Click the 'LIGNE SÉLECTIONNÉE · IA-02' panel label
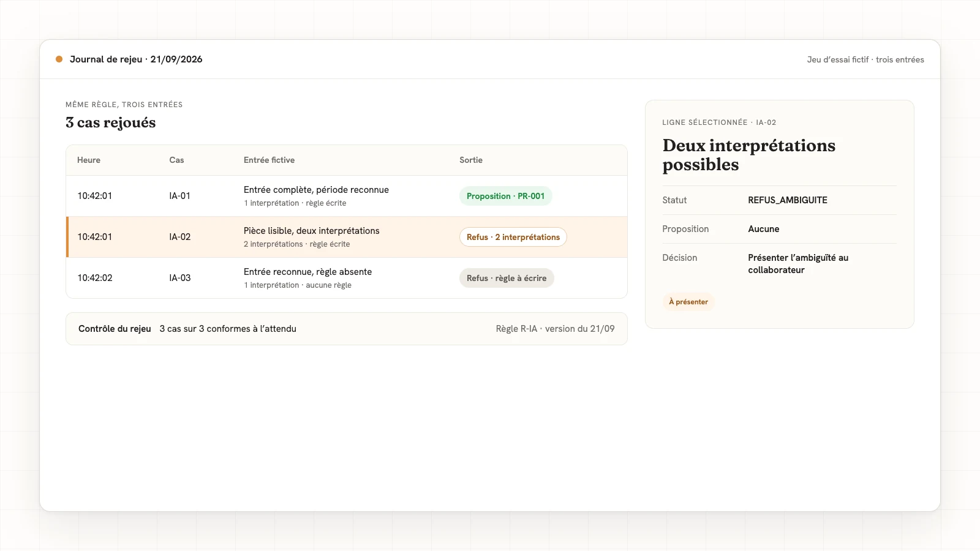Viewport: 980px width, 551px height. [x=719, y=122]
